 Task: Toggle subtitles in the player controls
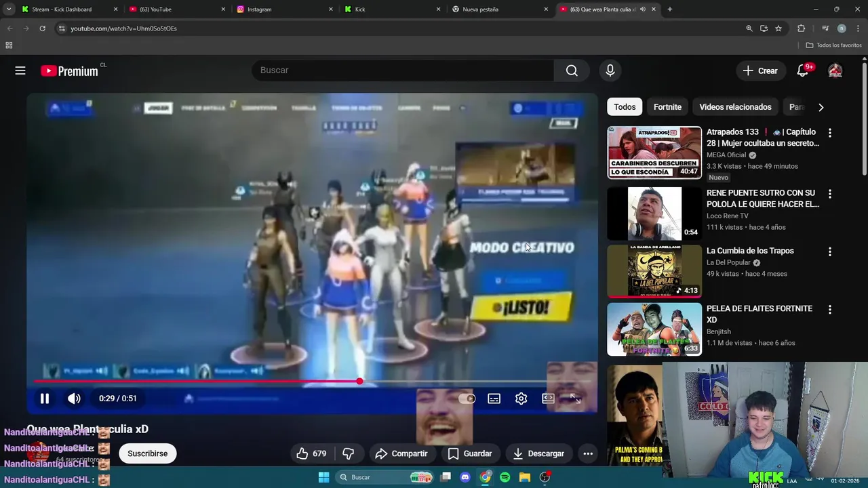(x=494, y=399)
